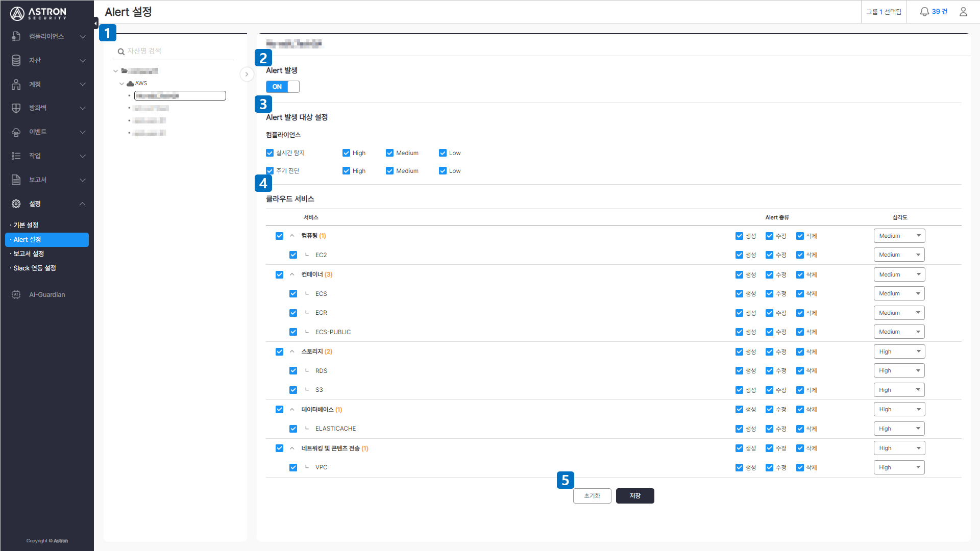Screen dimensions: 980x551
Task: Click the 계정 account icon
Action: [16, 84]
